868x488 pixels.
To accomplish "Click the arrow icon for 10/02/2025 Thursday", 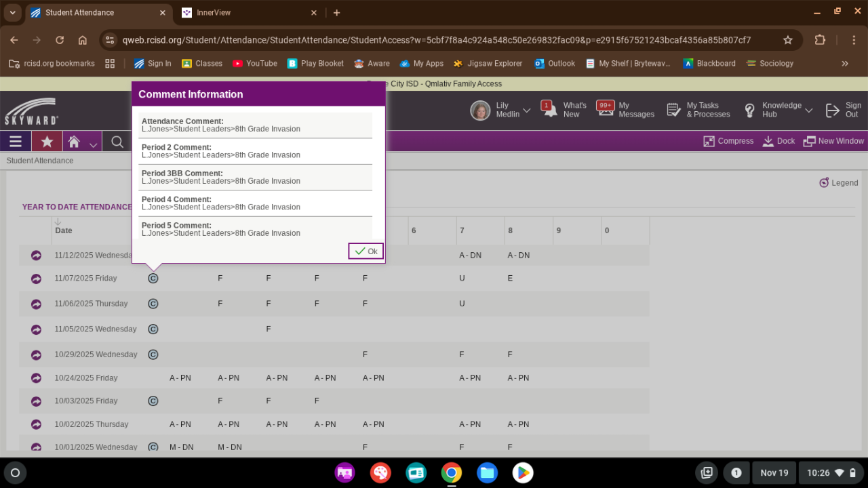I will click(x=36, y=424).
